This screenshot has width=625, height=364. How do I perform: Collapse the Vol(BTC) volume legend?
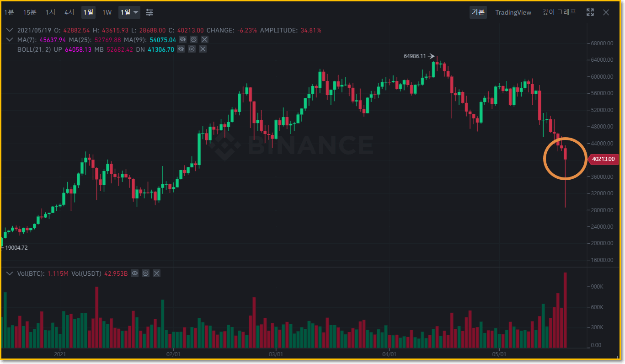(x=10, y=273)
